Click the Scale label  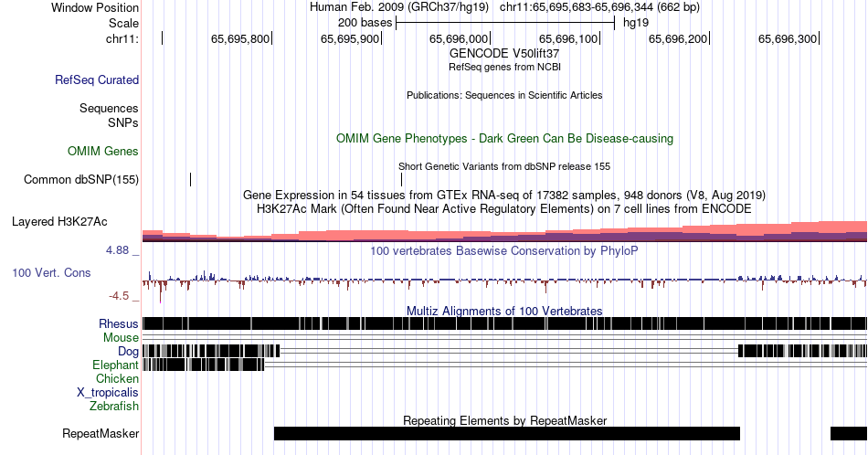pyautogui.click(x=123, y=23)
